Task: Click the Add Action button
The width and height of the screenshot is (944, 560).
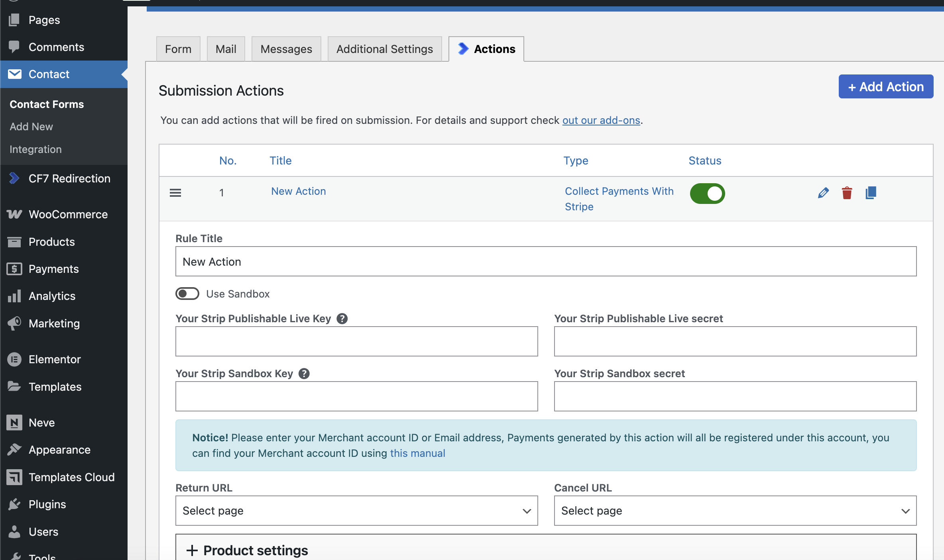Action: pos(885,86)
